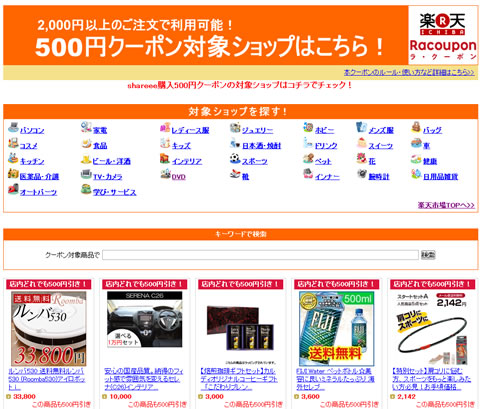
Task: Open the 靴 shoes category link
Action: (245, 177)
